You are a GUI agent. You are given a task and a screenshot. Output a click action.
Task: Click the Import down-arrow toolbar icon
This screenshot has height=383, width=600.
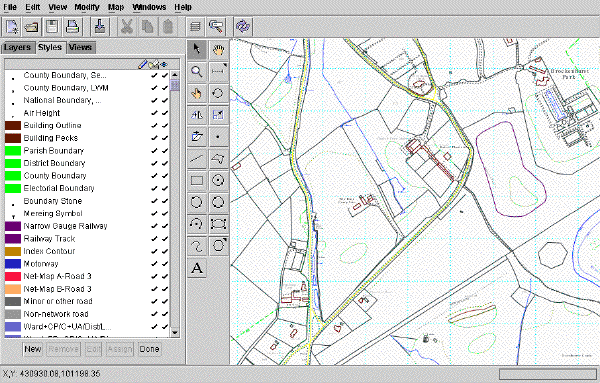tap(100, 27)
